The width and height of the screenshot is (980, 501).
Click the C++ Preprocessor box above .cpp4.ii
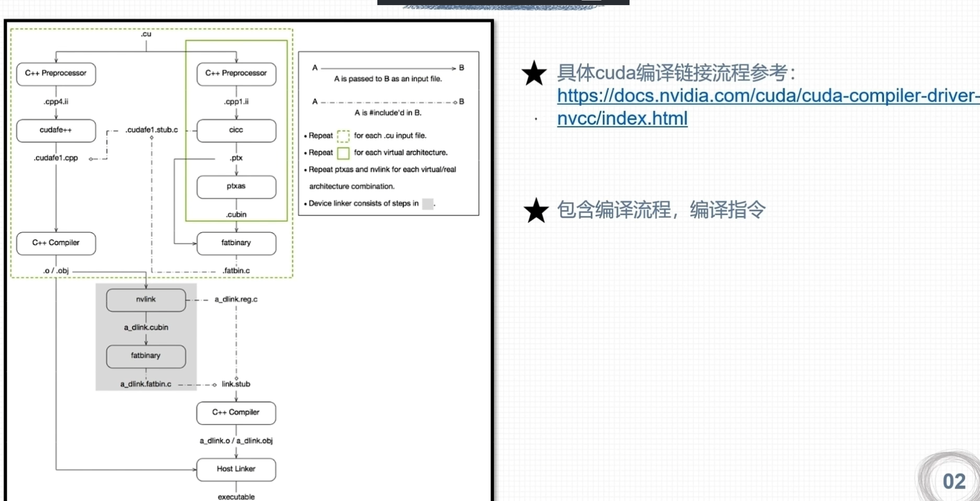point(56,74)
